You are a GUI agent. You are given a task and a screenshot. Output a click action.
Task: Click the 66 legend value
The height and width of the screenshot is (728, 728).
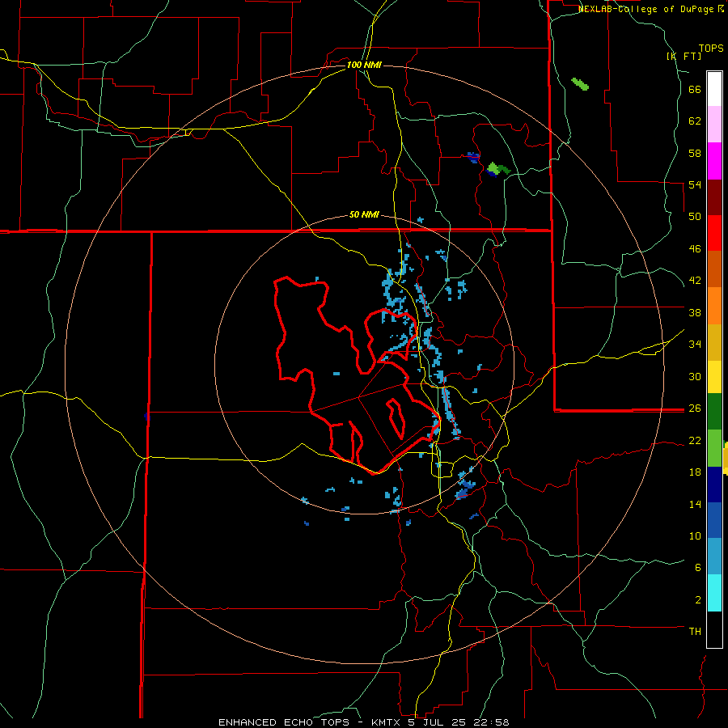point(695,89)
